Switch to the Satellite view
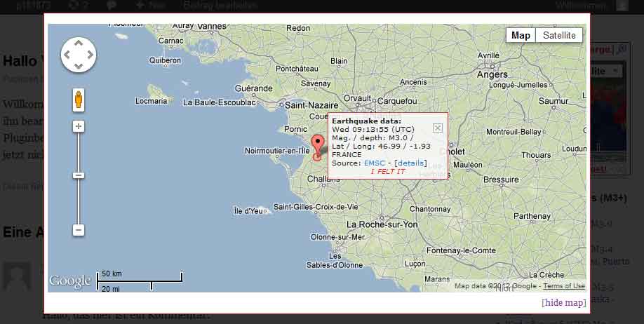 point(559,35)
